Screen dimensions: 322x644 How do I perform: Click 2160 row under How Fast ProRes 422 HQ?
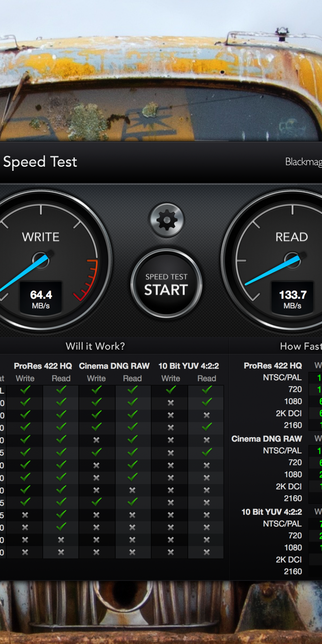(293, 425)
